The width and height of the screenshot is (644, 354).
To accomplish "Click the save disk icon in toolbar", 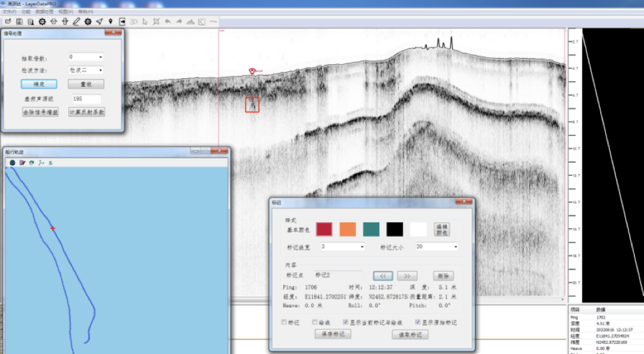I will [19, 21].
